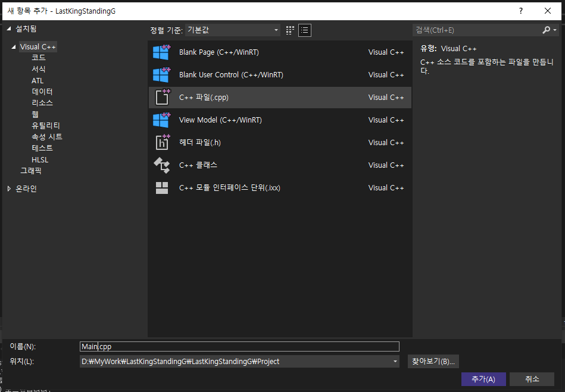This screenshot has height=392, width=565.
Task: Click the 설치됨 tree label
Action: pyautogui.click(x=26, y=29)
